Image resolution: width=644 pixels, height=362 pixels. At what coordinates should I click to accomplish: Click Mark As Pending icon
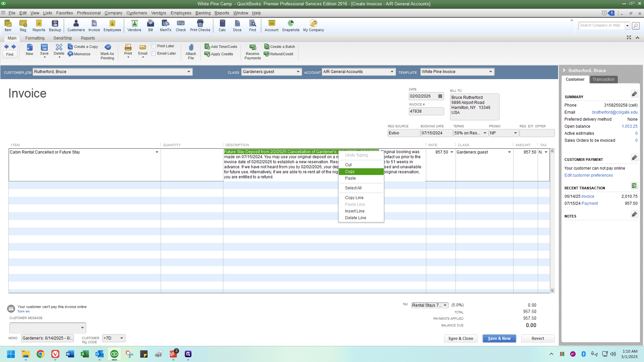107,52
